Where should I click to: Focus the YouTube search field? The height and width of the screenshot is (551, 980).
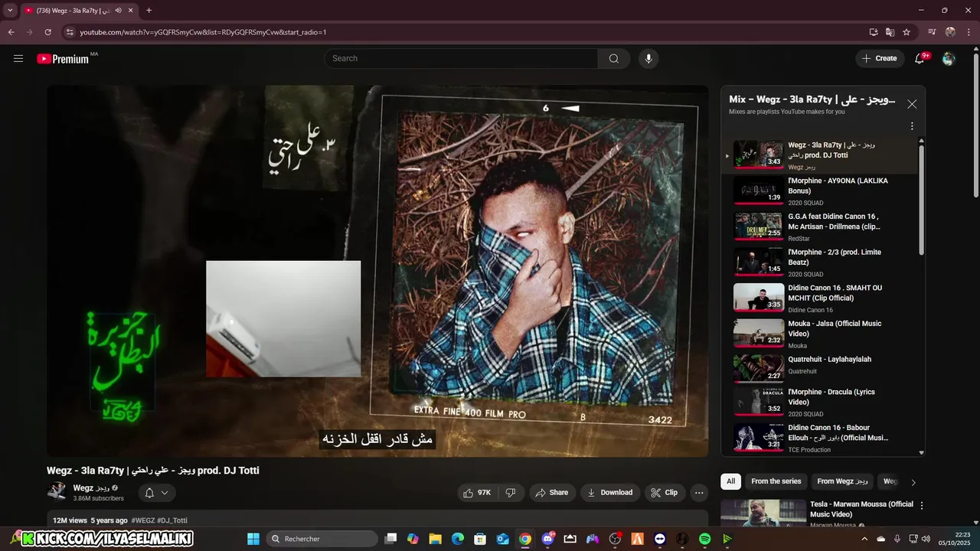pyautogui.click(x=461, y=58)
